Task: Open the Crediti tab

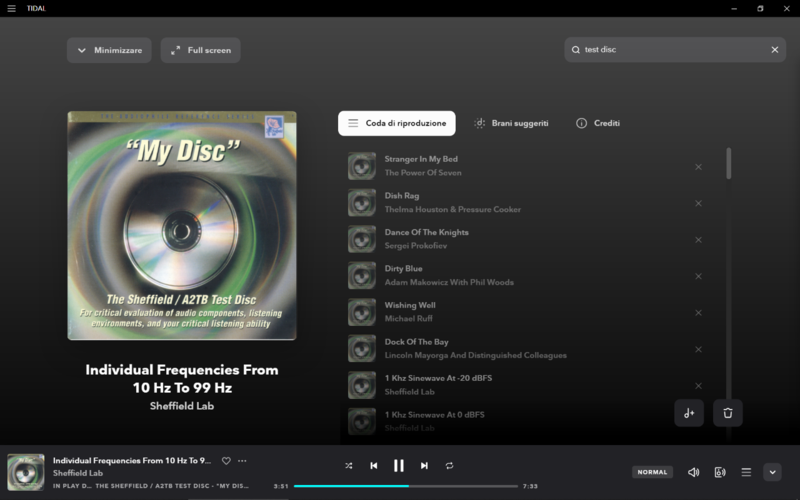Action: [x=598, y=123]
